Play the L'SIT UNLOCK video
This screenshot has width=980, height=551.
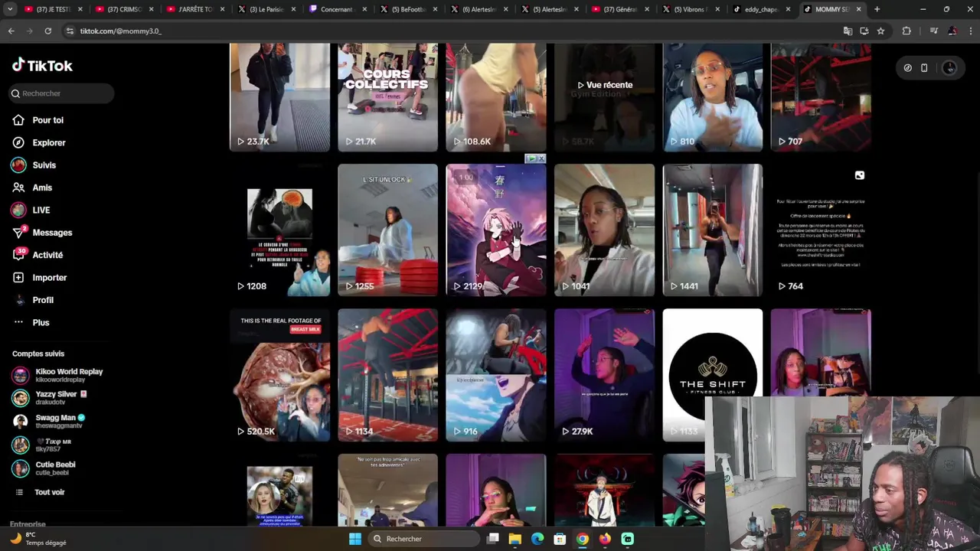pyautogui.click(x=387, y=230)
